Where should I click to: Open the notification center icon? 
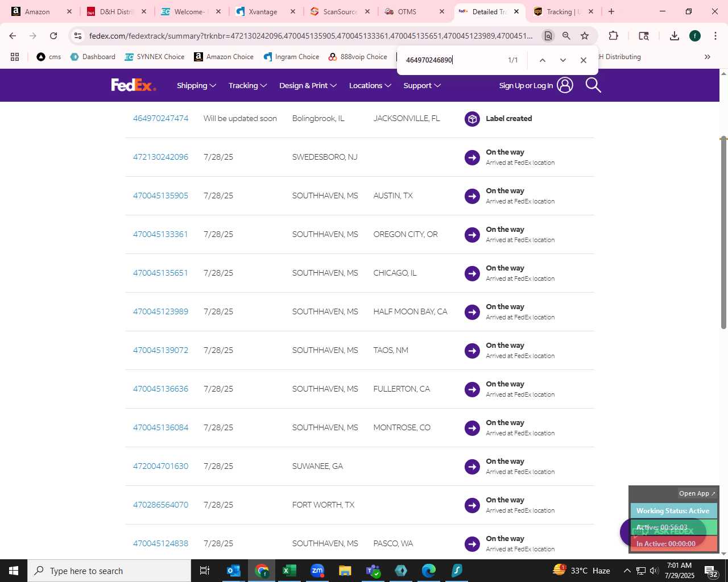click(x=711, y=571)
